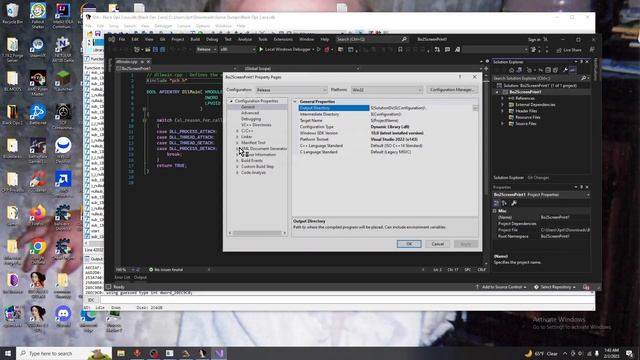Click Select Repository in status bar
This screenshot has width=640, height=360.
555,287
